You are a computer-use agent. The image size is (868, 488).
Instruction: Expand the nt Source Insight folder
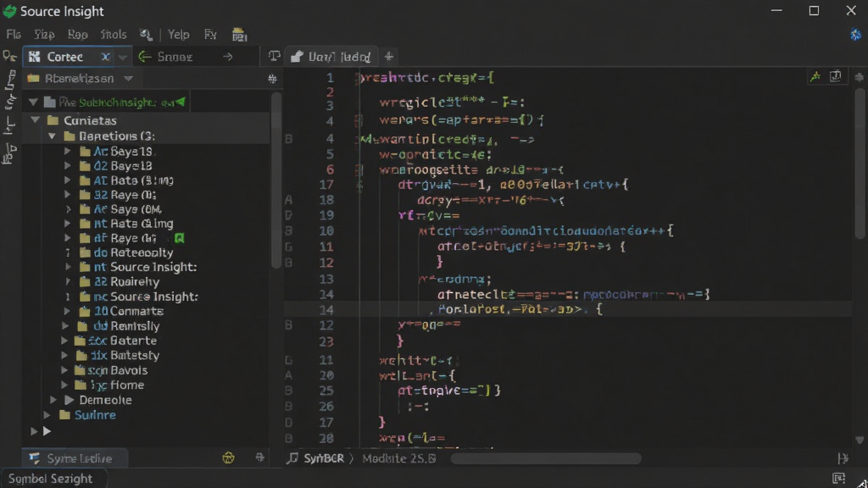click(x=68, y=267)
